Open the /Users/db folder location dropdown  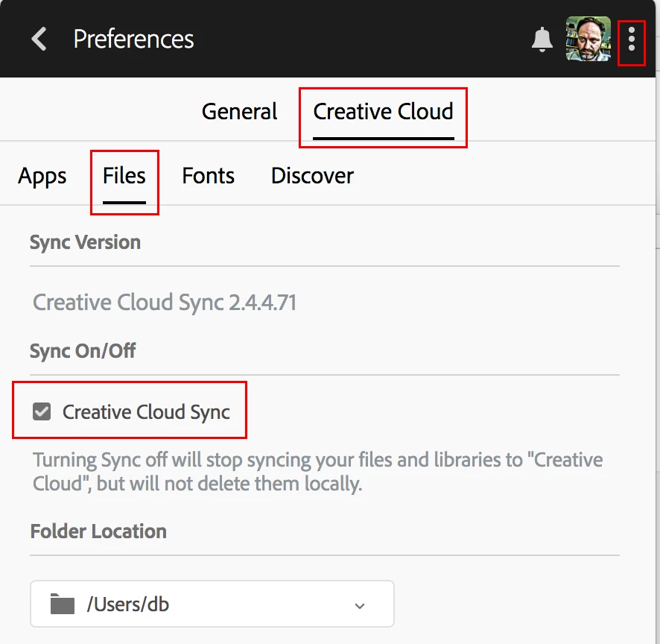(x=212, y=604)
